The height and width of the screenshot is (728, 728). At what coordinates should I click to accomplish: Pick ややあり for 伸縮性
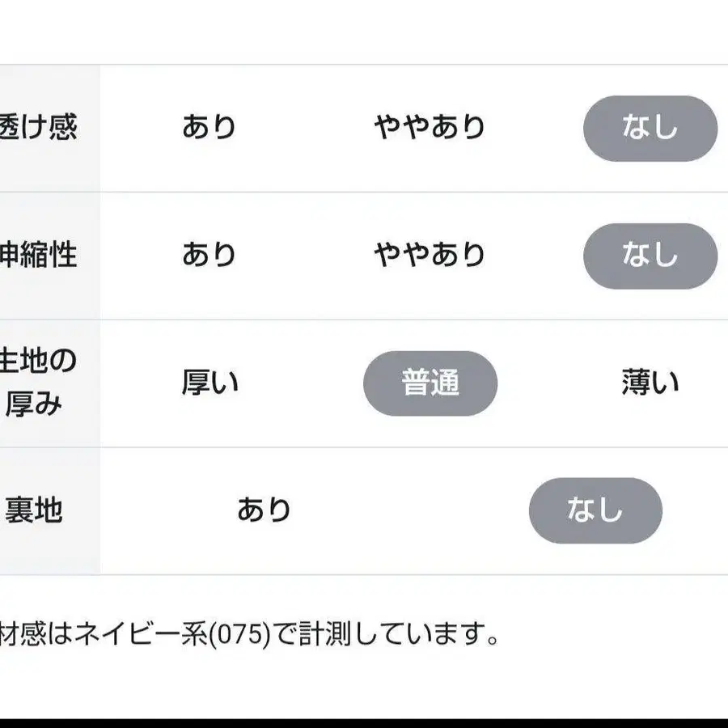[x=430, y=256]
